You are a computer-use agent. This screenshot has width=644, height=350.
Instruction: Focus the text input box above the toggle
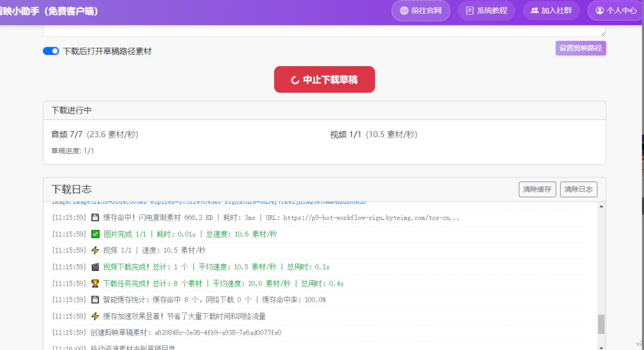pyautogui.click(x=322, y=31)
